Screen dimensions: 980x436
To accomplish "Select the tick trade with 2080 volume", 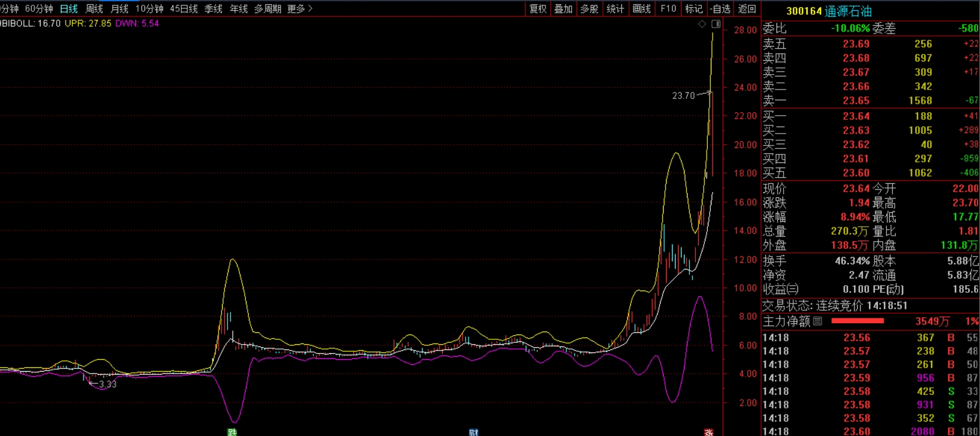I will tap(870, 431).
